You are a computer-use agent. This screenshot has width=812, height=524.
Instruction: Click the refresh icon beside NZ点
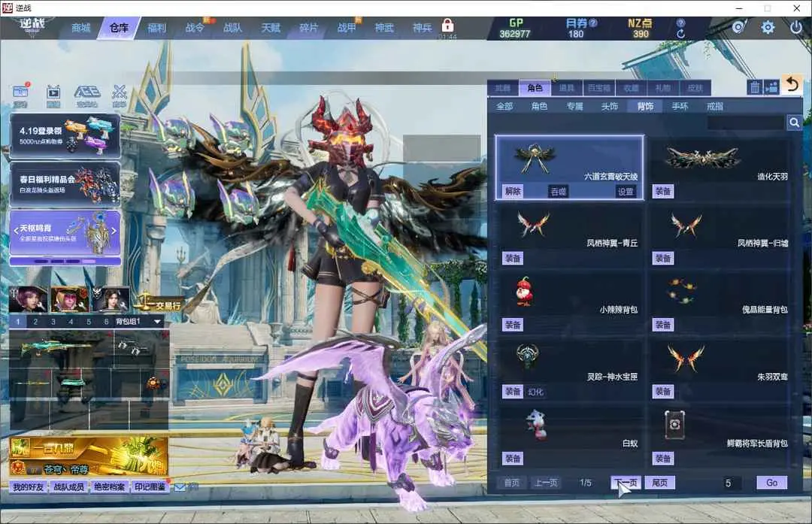(x=680, y=34)
